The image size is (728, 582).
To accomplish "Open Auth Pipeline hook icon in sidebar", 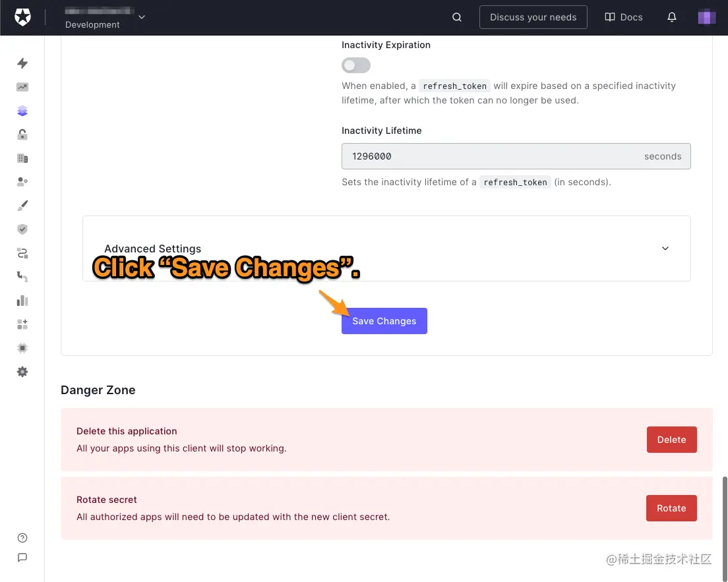I will tap(22, 277).
